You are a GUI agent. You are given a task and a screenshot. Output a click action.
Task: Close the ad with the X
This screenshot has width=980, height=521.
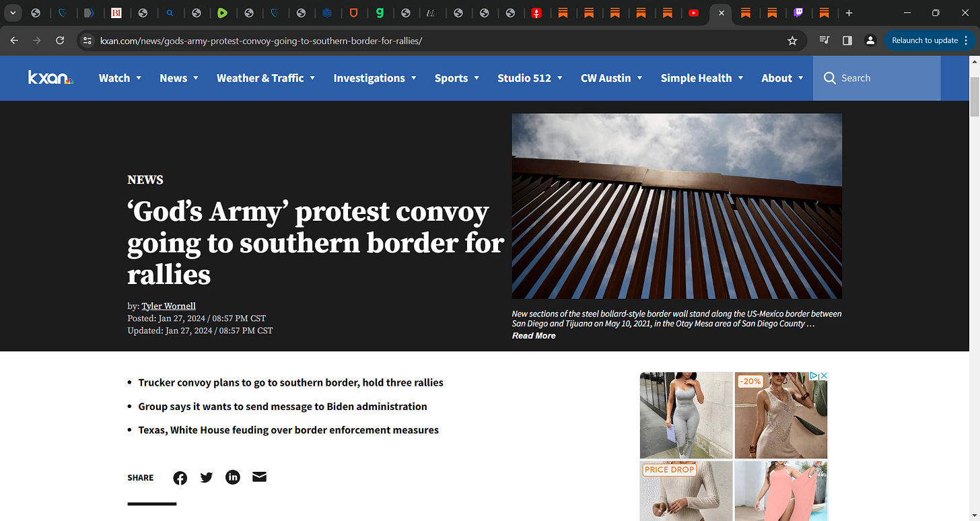click(x=823, y=376)
